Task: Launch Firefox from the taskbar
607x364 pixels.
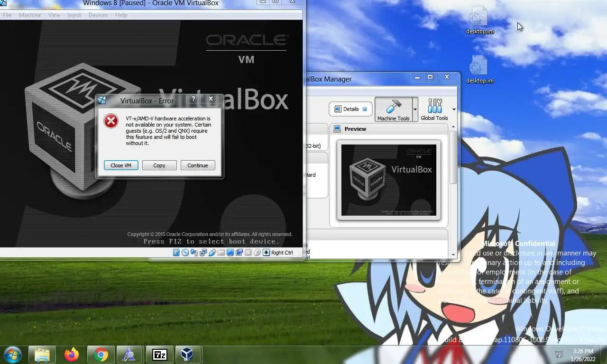Action: coord(72,355)
